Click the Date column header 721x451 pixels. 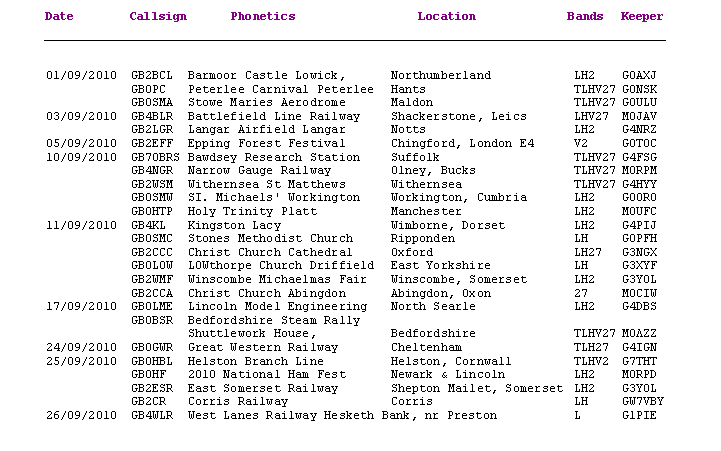[59, 17]
